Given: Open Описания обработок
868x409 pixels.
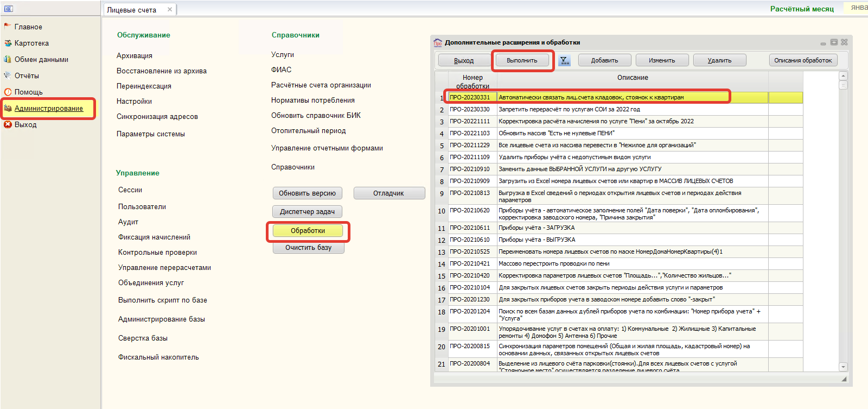Looking at the screenshot, I should [803, 60].
